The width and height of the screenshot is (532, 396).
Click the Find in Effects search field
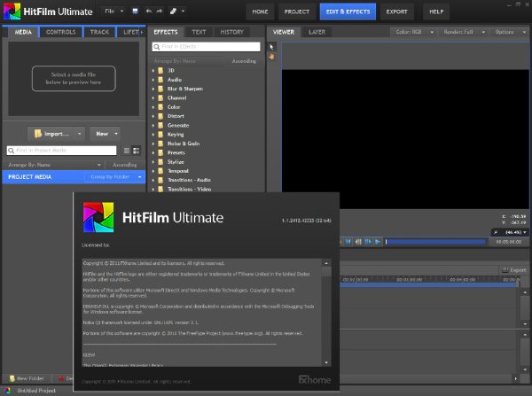[x=207, y=47]
